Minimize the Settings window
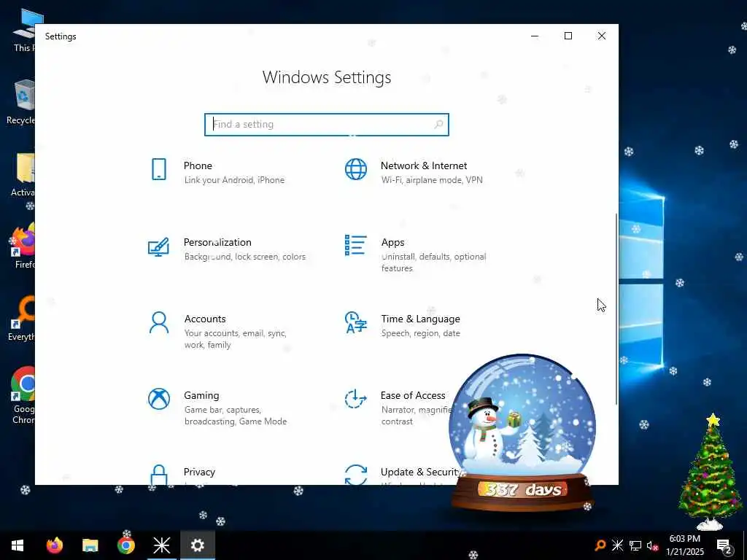Screen dimensions: 747x560 (535, 36)
